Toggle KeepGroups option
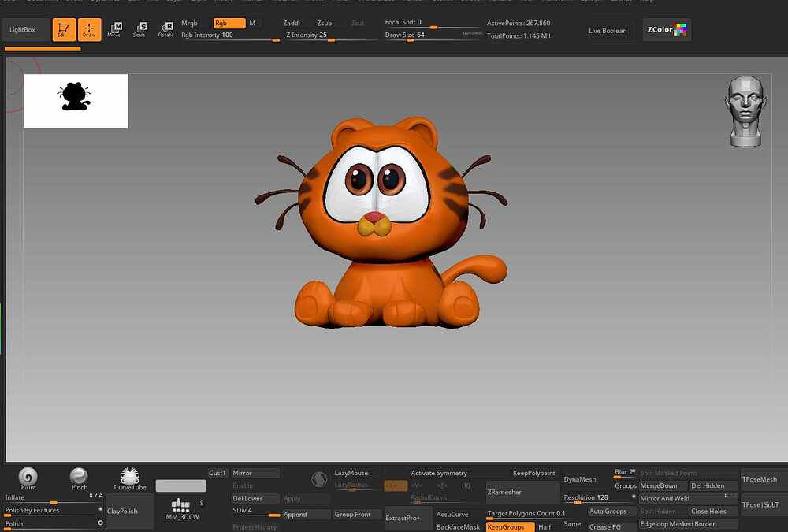The image size is (788, 532). [x=510, y=527]
